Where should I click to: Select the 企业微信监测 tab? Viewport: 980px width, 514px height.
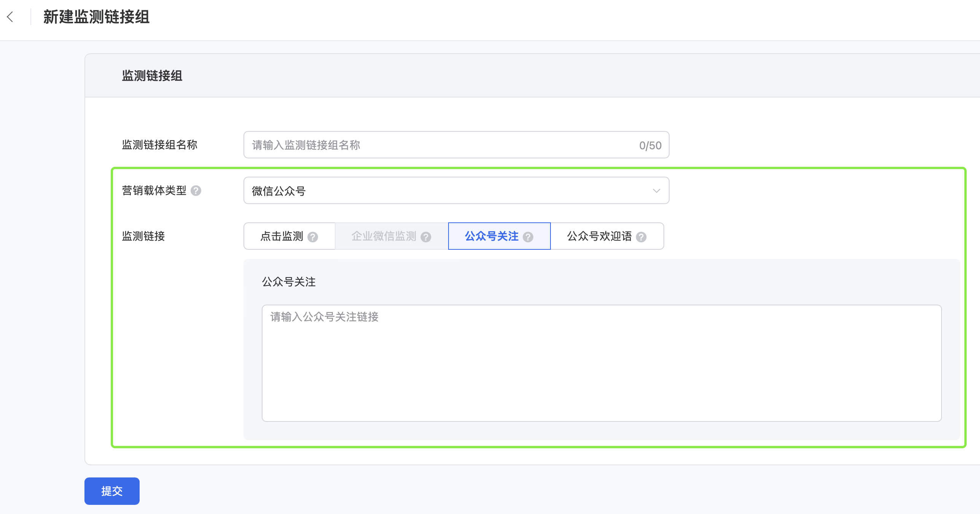pyautogui.click(x=391, y=236)
